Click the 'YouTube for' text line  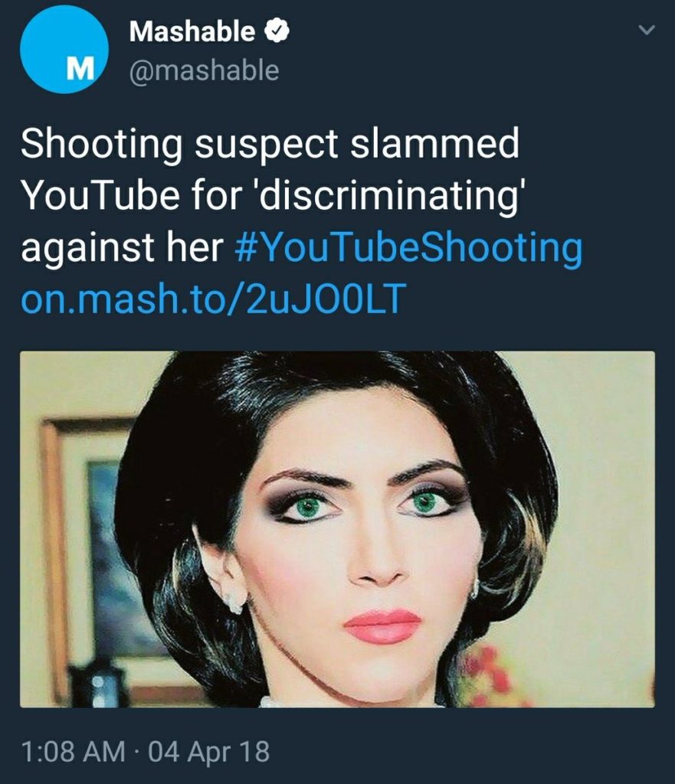click(x=132, y=194)
